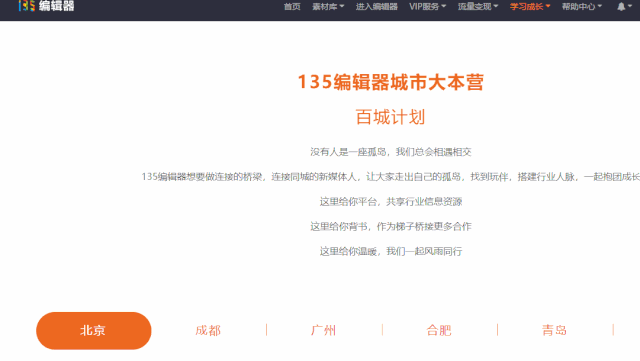This screenshot has width=640, height=361.
Task: Click the 百城计划 subtitle
Action: point(391,117)
